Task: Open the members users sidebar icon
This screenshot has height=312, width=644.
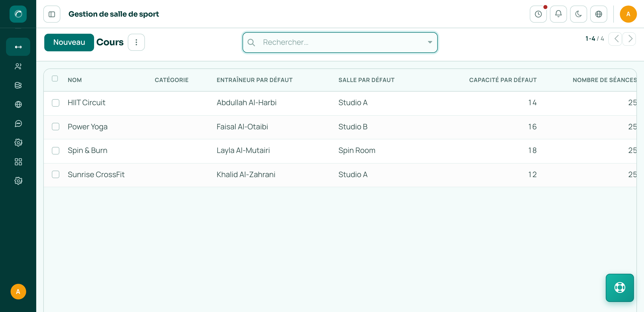Action: 18,66
